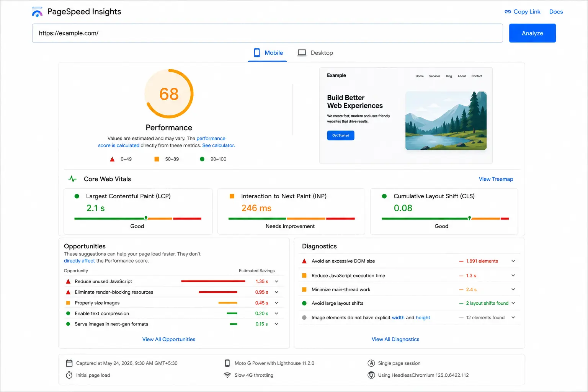Expand Minimize main-thread work diagnostic

click(x=513, y=289)
